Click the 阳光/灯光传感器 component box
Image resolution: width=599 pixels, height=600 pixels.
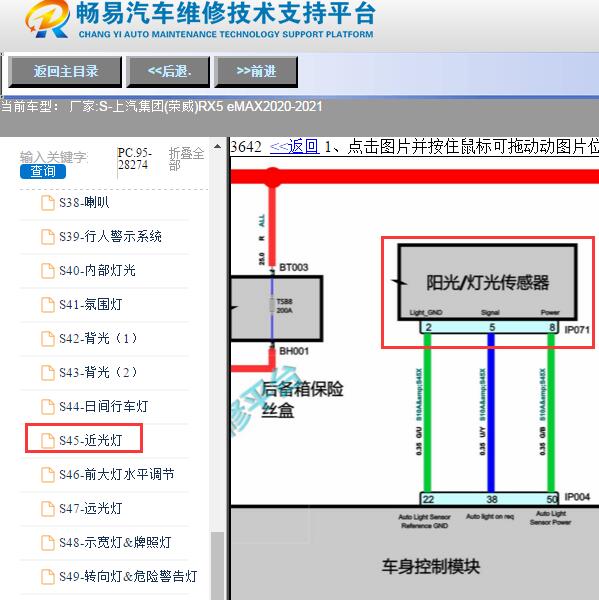(x=488, y=282)
